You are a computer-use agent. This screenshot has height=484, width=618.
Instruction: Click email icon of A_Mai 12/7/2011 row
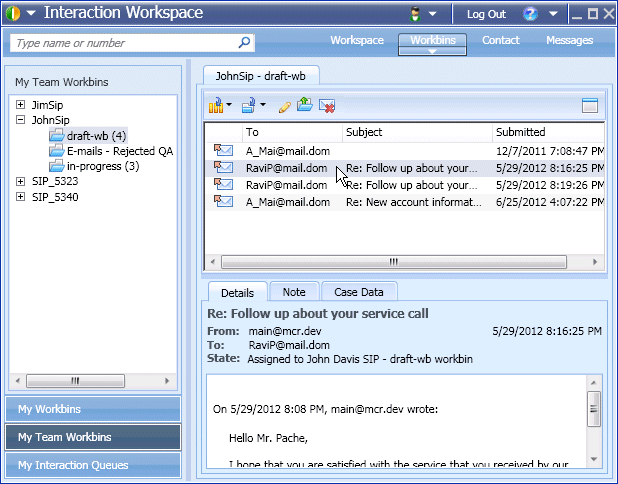[222, 151]
